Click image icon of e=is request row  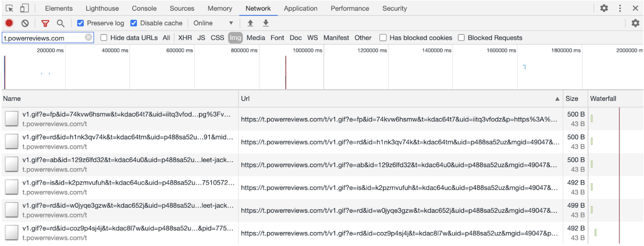[x=12, y=187]
